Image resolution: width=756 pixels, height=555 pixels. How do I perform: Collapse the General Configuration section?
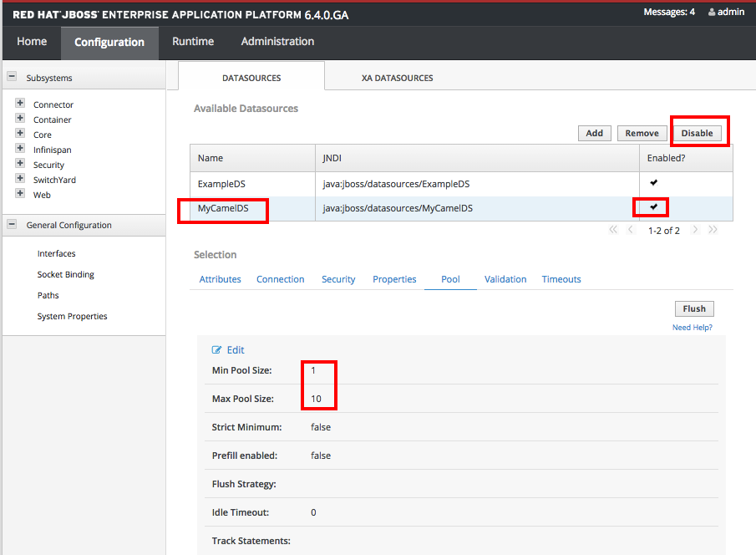click(x=12, y=224)
